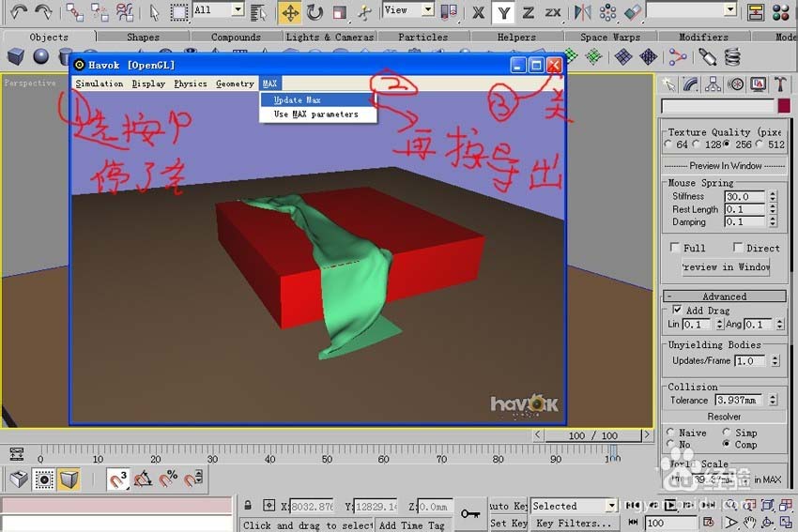This screenshot has height=532, width=798.
Task: Open the View coordinate system dropdown
Action: pyautogui.click(x=408, y=9)
